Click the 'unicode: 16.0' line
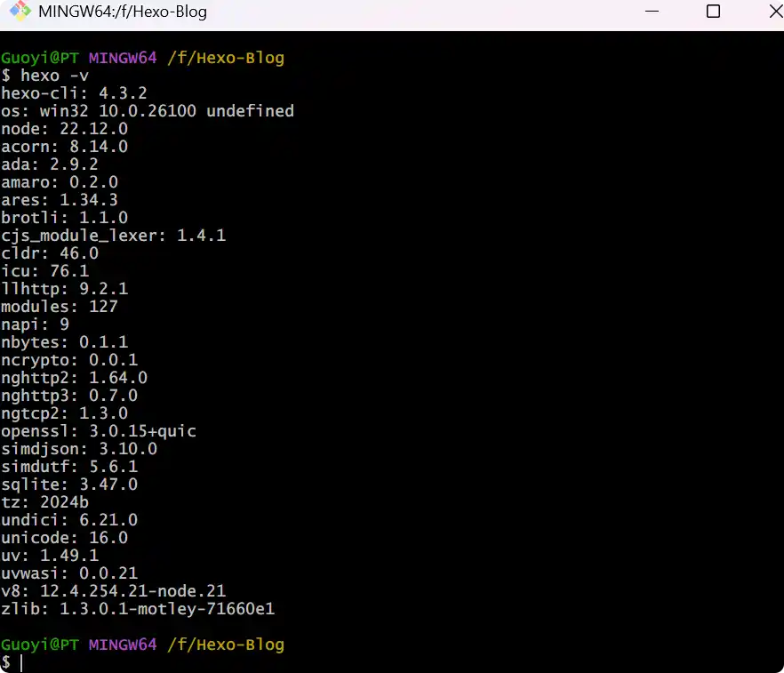The width and height of the screenshot is (784, 673). click(x=65, y=537)
